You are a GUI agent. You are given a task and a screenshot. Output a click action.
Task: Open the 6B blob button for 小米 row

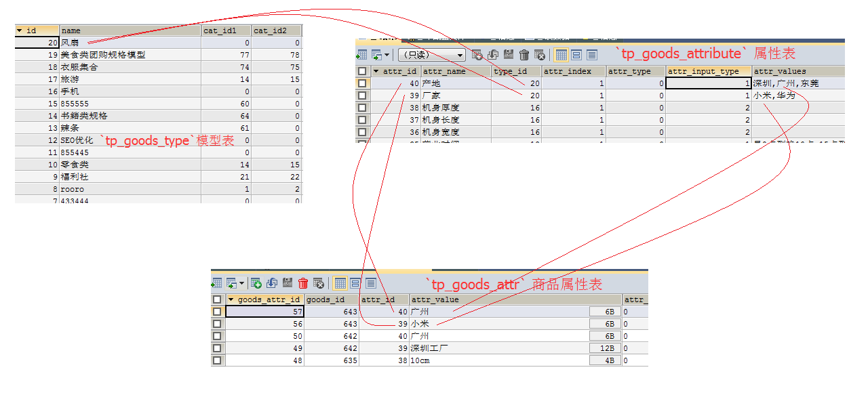[x=605, y=324]
